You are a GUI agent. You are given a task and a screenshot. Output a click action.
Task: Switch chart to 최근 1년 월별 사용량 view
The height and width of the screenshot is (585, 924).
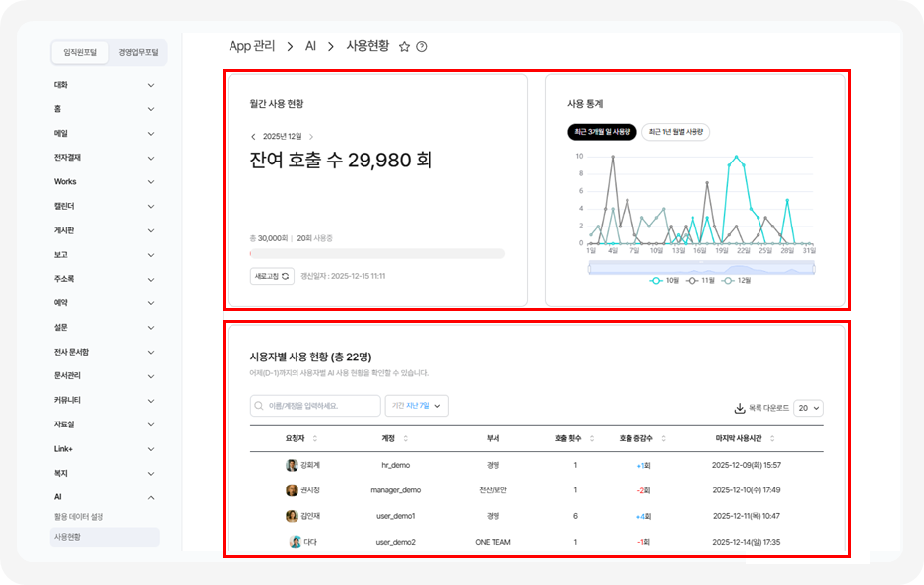click(x=674, y=132)
